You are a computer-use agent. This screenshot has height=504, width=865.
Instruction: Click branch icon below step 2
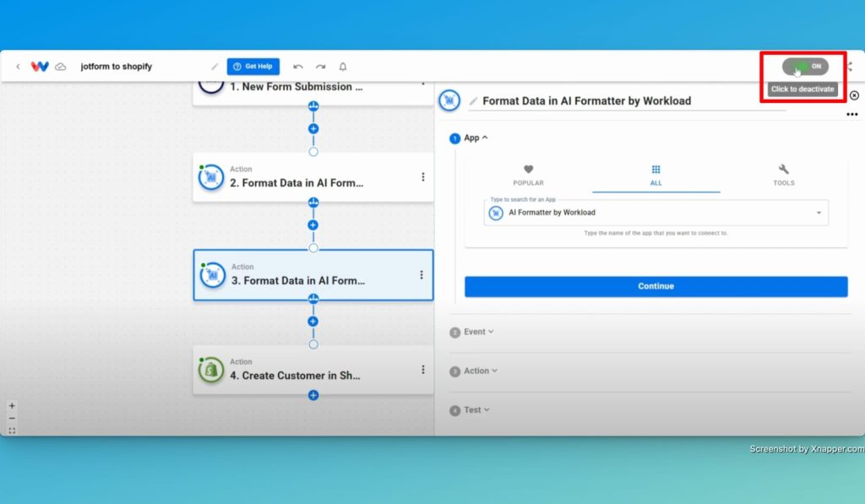(x=313, y=203)
